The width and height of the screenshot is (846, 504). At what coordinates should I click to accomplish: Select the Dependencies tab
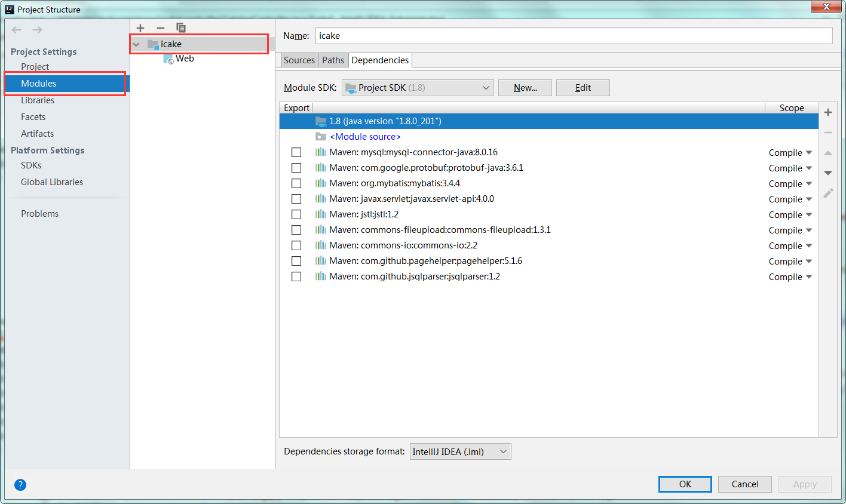[x=380, y=60]
